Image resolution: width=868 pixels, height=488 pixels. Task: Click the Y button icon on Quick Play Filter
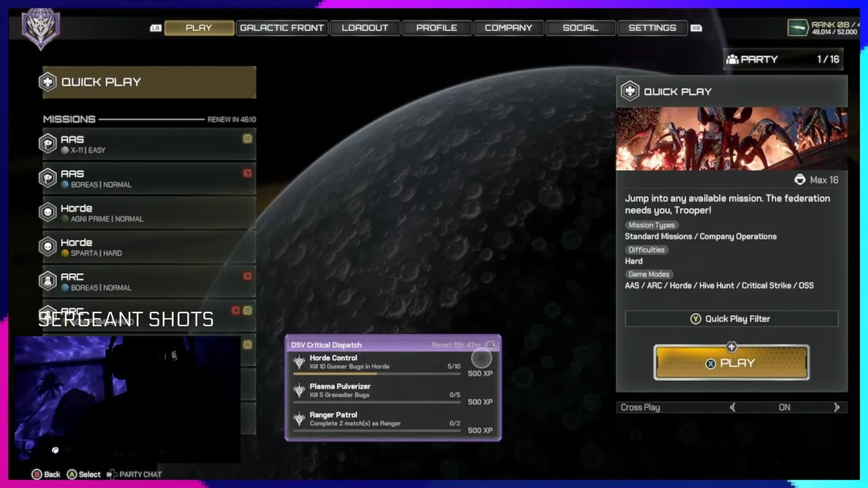696,319
